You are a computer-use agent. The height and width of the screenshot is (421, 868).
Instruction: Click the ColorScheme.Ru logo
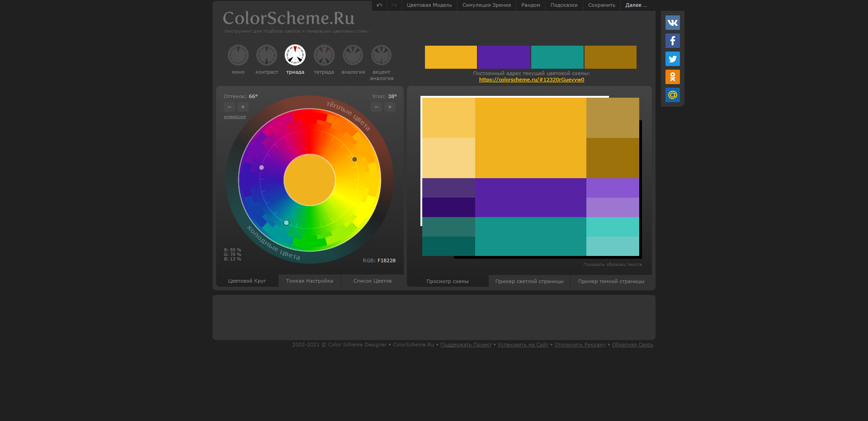[x=289, y=18]
